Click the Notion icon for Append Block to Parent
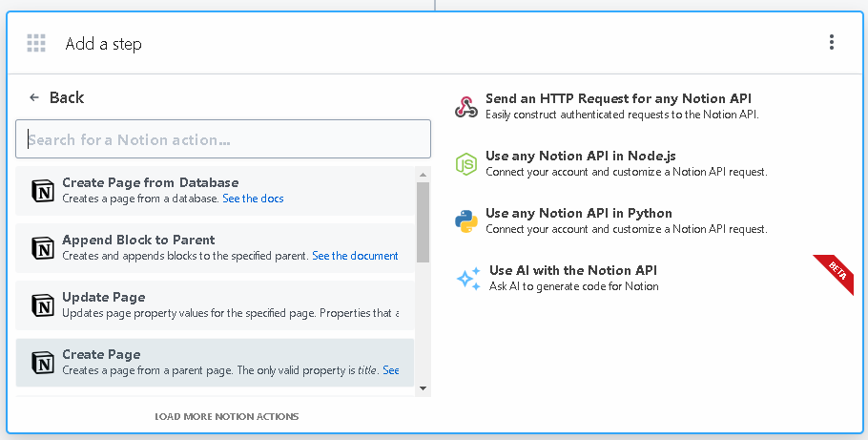The height and width of the screenshot is (440, 868). (x=43, y=248)
